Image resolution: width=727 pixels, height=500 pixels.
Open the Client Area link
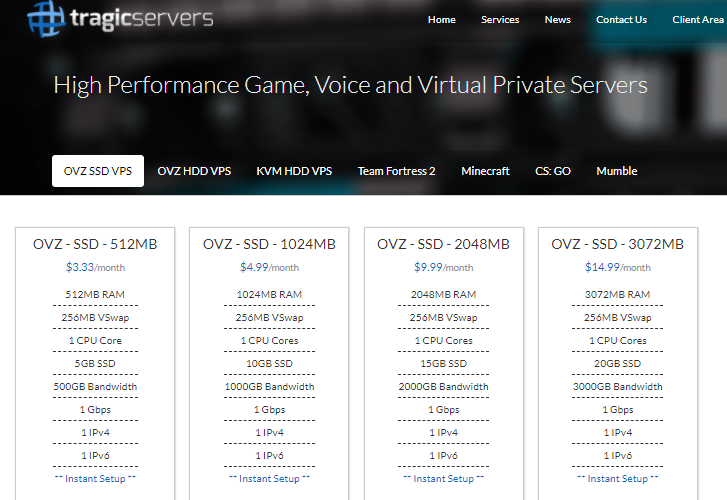tap(698, 19)
